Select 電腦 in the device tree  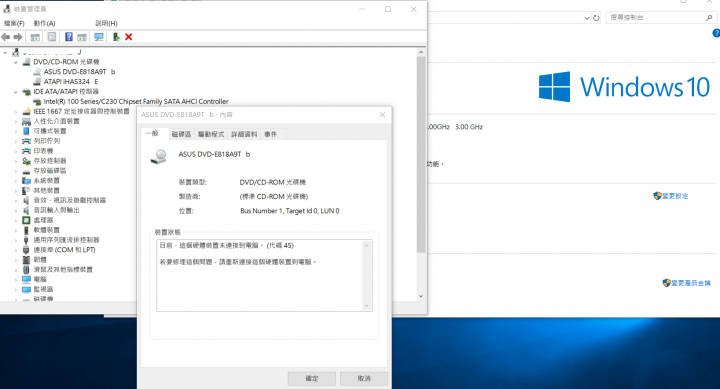click(40, 279)
